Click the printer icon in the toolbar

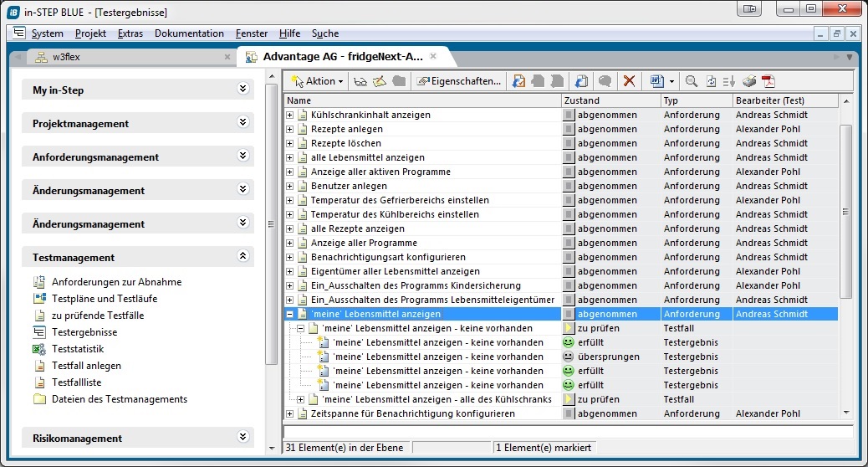coord(749,81)
